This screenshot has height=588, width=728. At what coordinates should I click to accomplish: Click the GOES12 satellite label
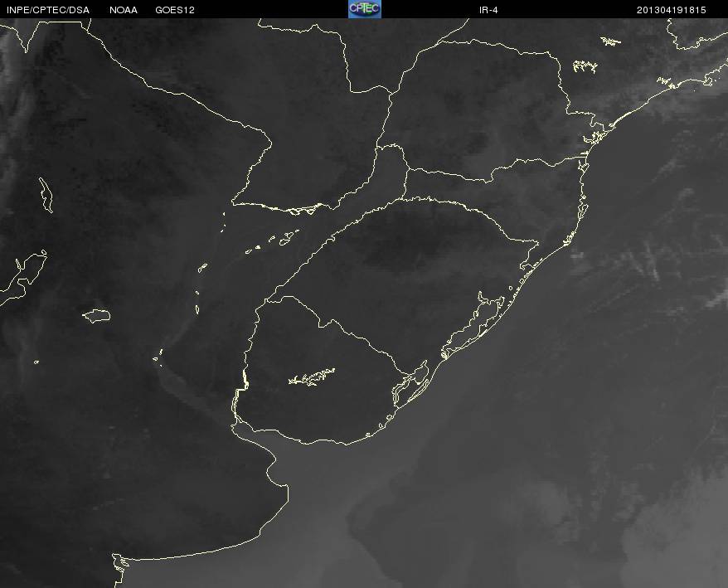coord(175,10)
